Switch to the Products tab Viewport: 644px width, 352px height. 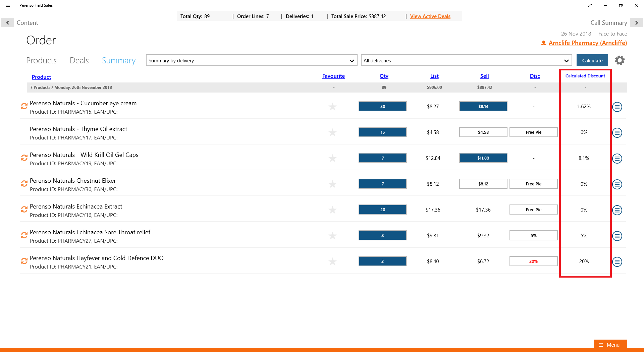coord(41,60)
